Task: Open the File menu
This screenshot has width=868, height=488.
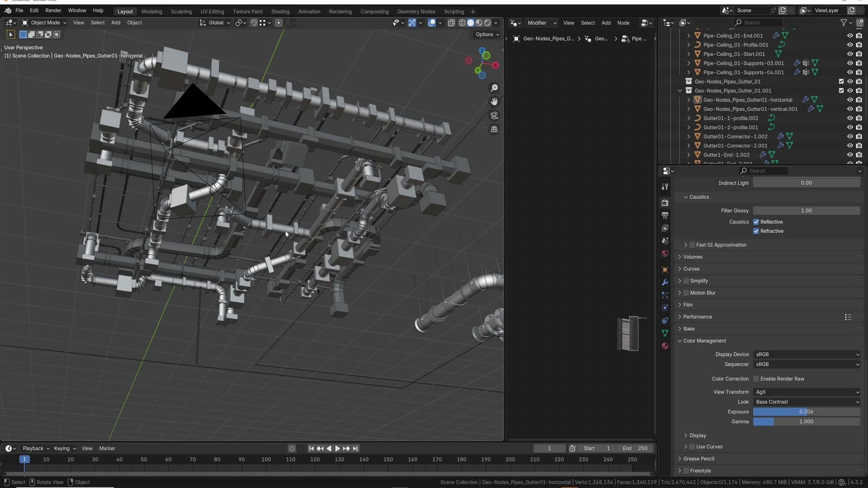Action: click(19, 10)
